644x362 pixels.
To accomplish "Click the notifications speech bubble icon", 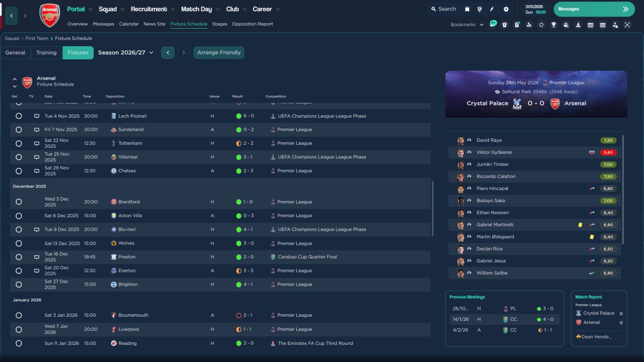I will pos(493,24).
